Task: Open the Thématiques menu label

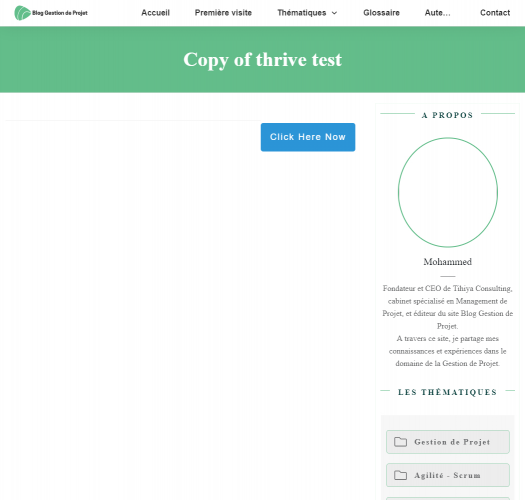Action: click(302, 13)
